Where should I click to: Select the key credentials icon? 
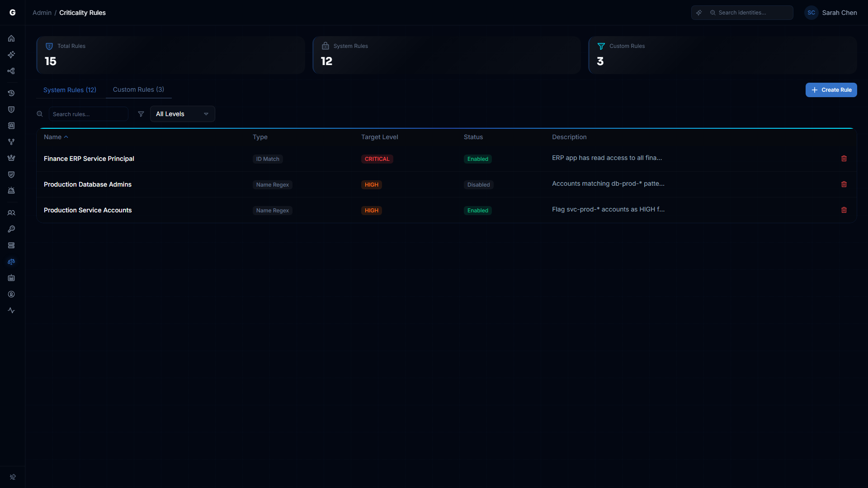click(11, 229)
